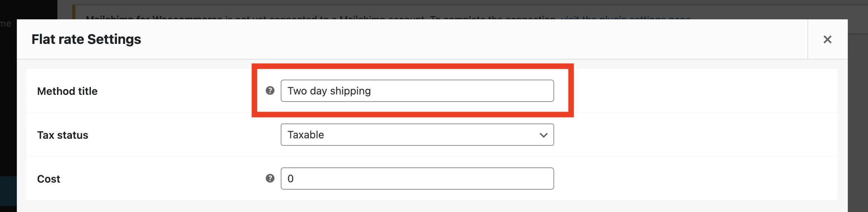Viewport: 868px width, 212px height.
Task: Click the Flat rate Settings heading
Action: [x=86, y=39]
